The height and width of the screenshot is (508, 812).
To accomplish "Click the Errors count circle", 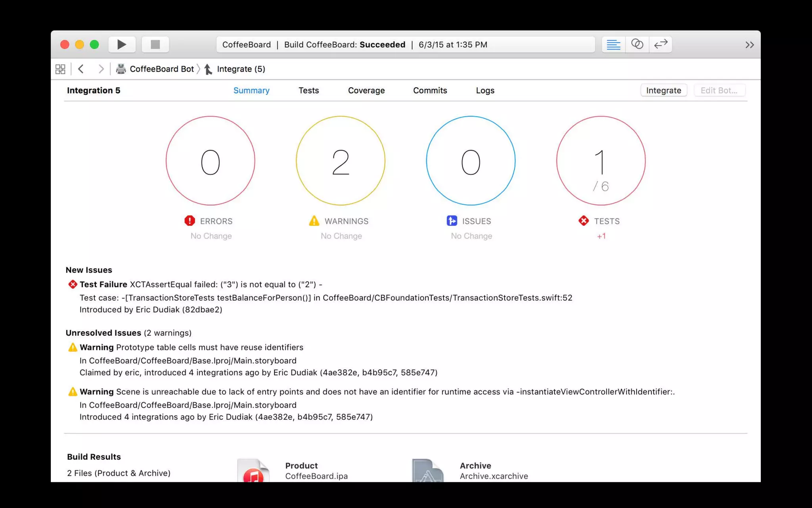I will tap(211, 161).
